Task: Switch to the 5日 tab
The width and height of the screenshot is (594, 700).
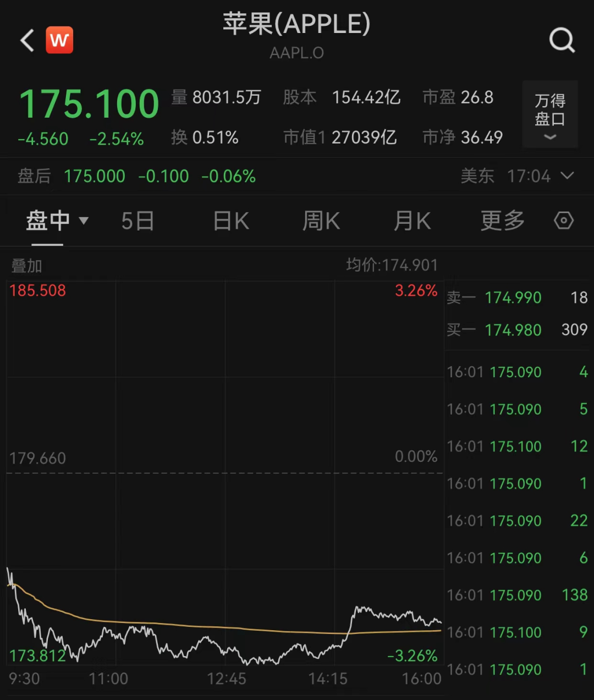Action: pos(137,221)
